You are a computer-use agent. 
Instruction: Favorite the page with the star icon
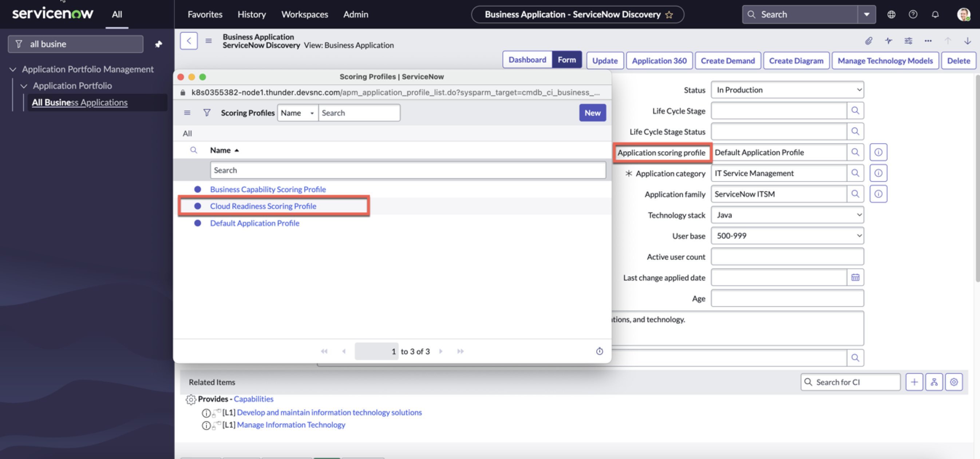669,15
